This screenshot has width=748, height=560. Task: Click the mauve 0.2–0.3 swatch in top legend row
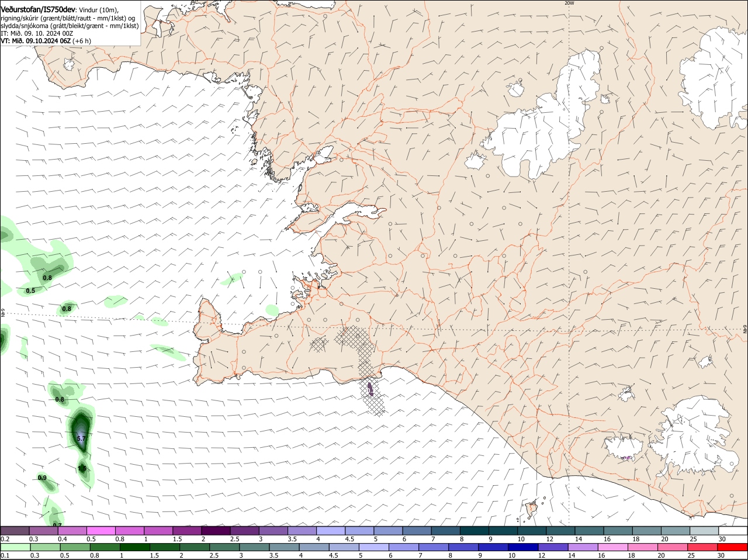pyautogui.click(x=15, y=531)
